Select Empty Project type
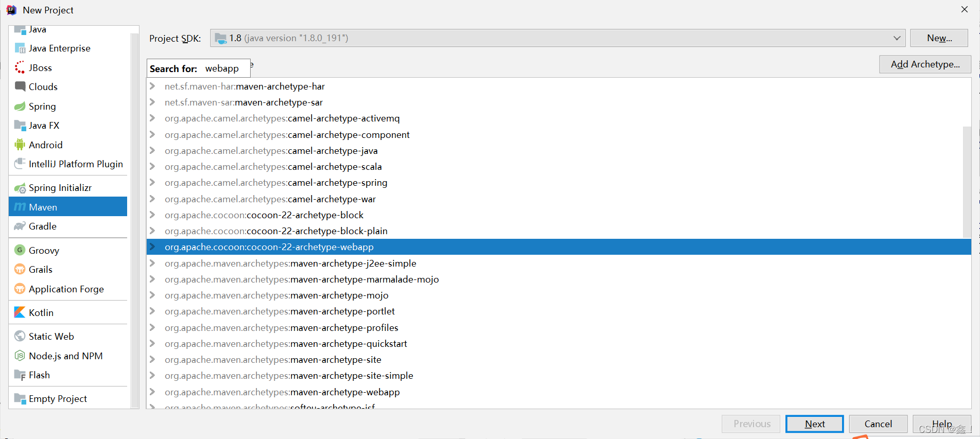Image resolution: width=980 pixels, height=439 pixels. coord(68,398)
